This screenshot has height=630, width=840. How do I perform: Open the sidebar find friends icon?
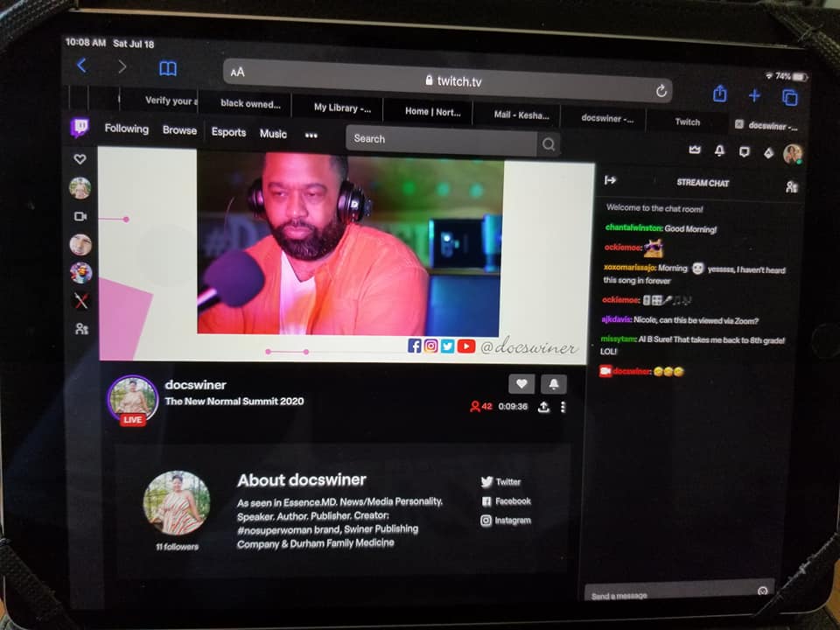pos(81,329)
